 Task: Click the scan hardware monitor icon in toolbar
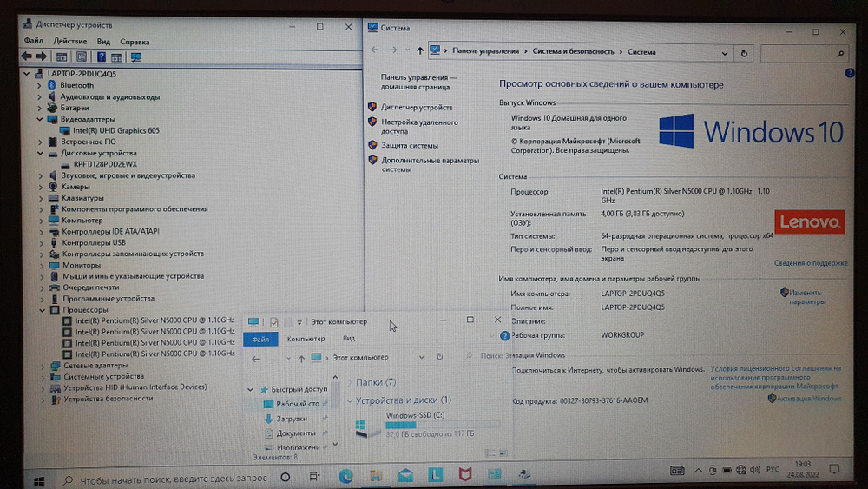click(136, 57)
